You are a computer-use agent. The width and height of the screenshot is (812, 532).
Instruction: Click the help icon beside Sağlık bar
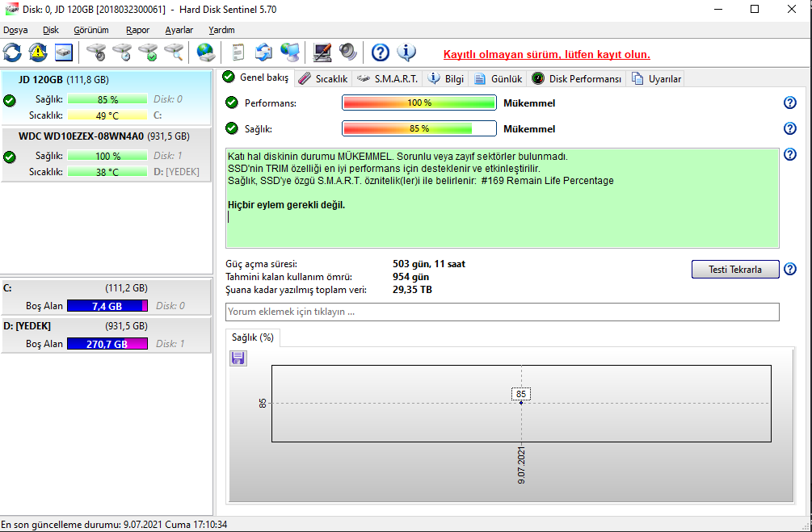click(x=789, y=128)
